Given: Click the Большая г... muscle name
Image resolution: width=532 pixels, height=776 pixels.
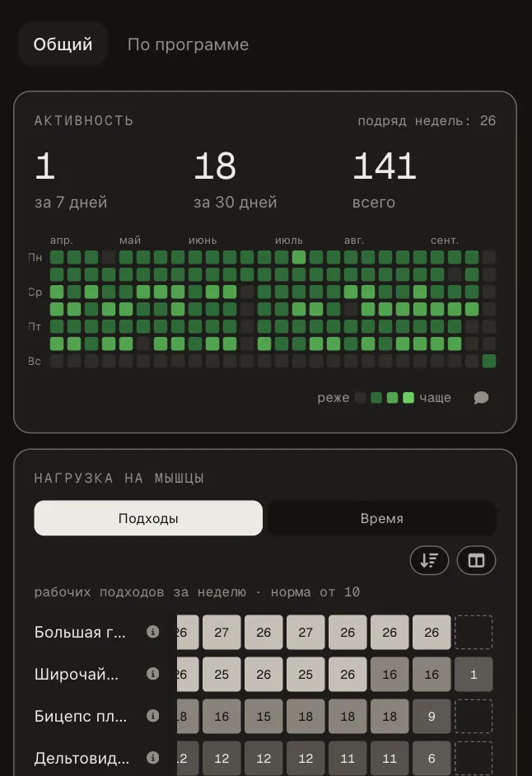Looking at the screenshot, I should point(80,632).
